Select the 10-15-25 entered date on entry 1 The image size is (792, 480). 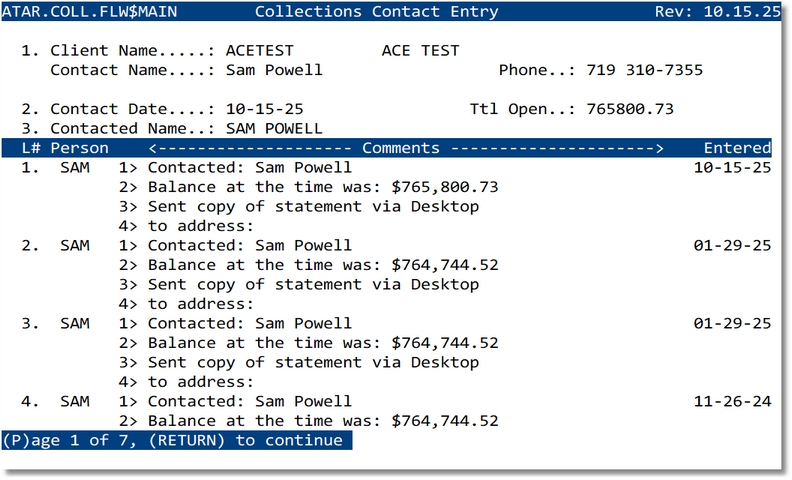(732, 168)
